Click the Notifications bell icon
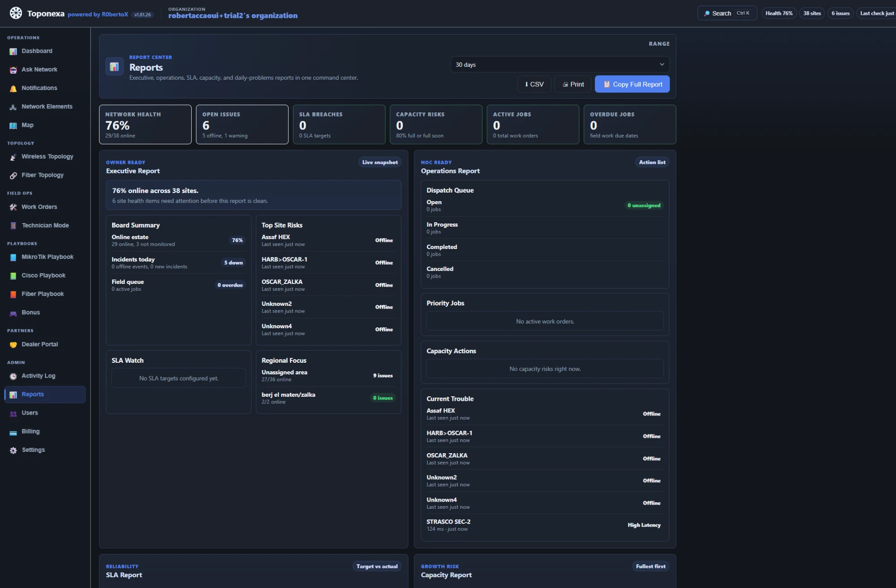The height and width of the screenshot is (588, 896). point(13,89)
